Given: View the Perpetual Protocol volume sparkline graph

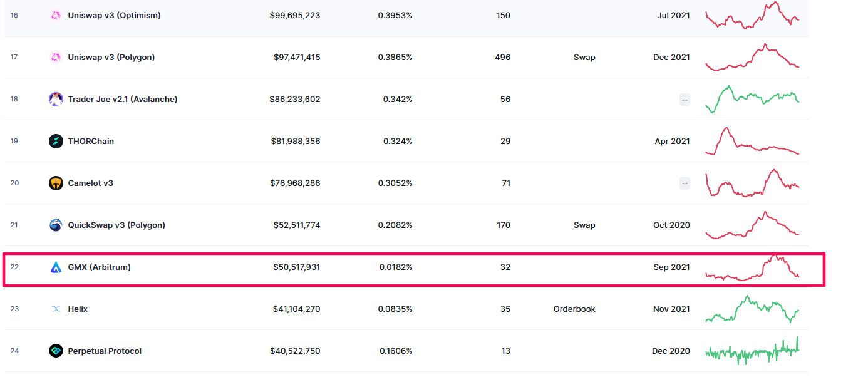Looking at the screenshot, I should [x=752, y=351].
